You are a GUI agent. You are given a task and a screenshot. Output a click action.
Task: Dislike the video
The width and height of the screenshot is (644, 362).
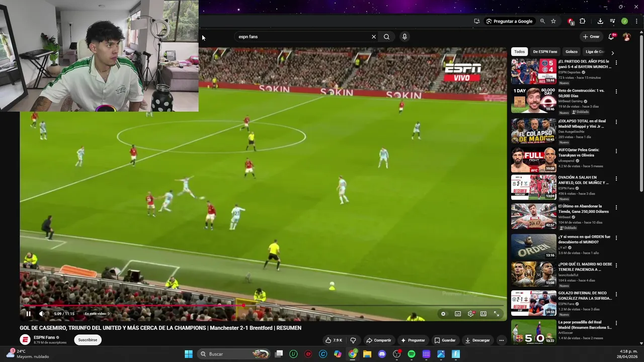[x=353, y=340]
